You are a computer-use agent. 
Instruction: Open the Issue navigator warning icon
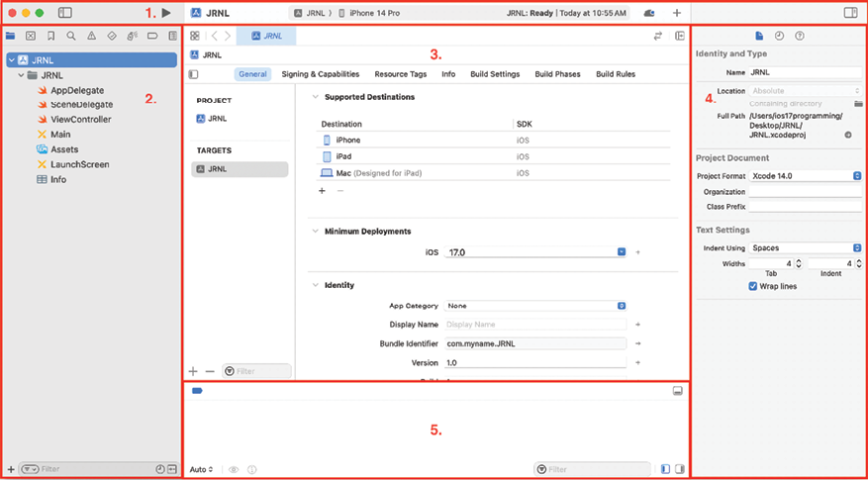(91, 36)
